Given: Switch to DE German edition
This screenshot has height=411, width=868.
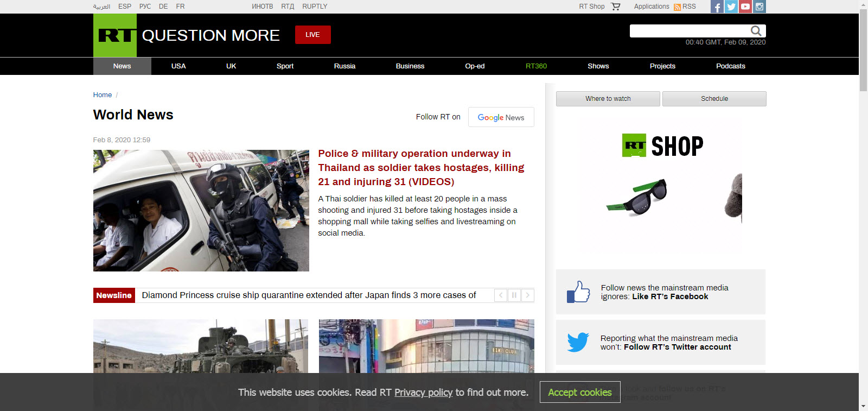Looking at the screenshot, I should coord(163,7).
